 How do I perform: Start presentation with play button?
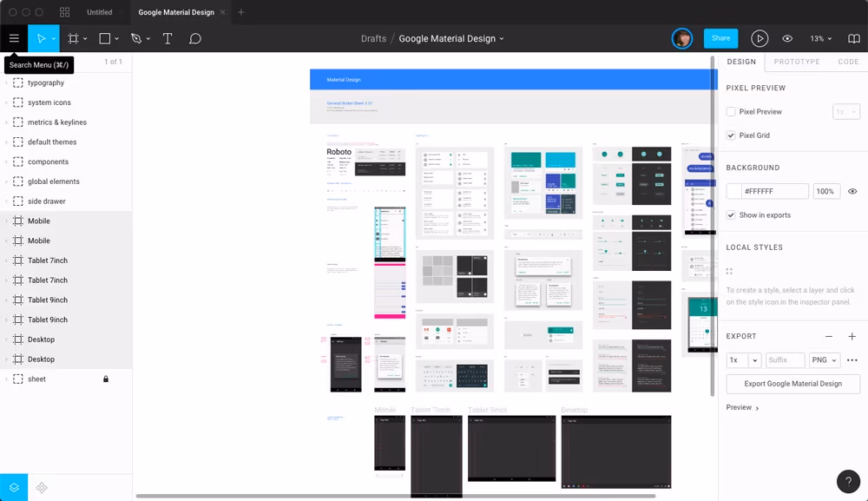click(759, 39)
